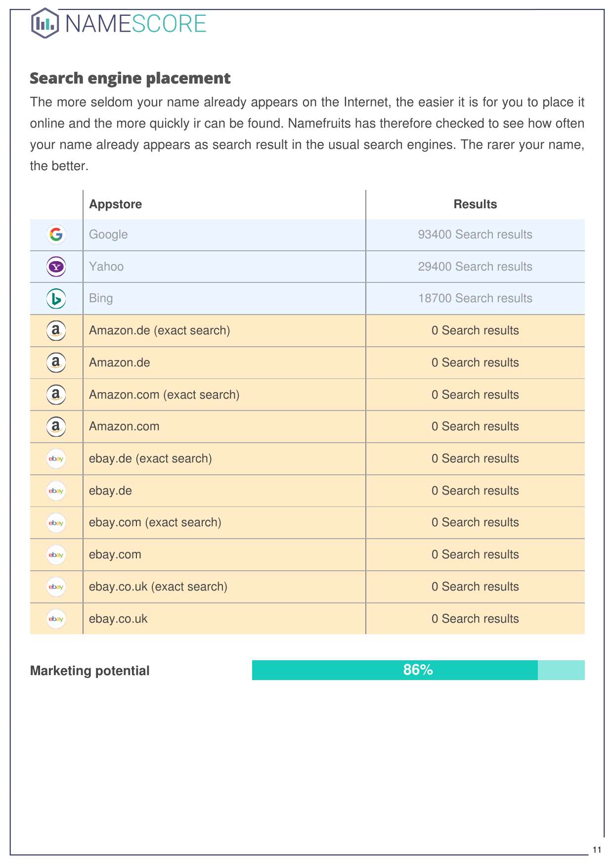Click the page number 11

[597, 850]
